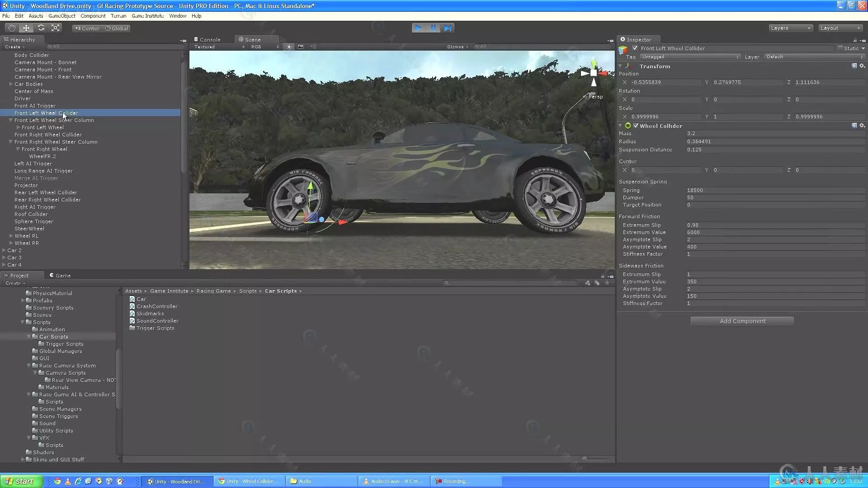Expand the Car 2 hierarchy item
Viewport: 868px width, 488px height.
(x=4, y=250)
